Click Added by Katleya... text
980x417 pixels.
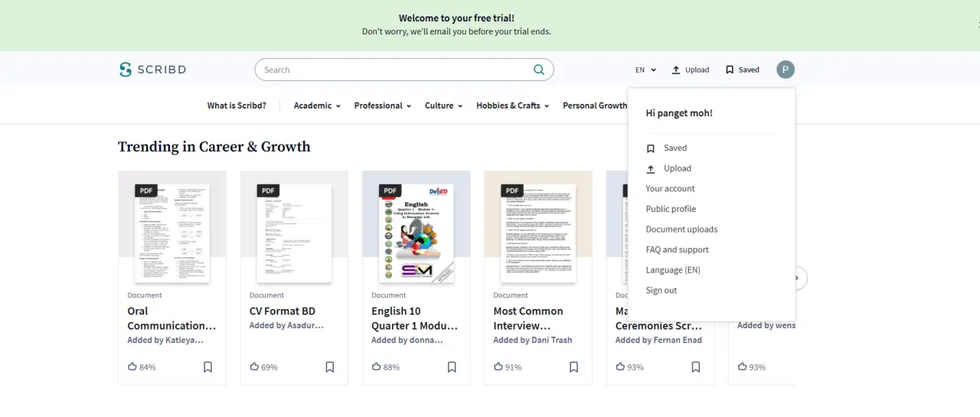pyautogui.click(x=165, y=340)
